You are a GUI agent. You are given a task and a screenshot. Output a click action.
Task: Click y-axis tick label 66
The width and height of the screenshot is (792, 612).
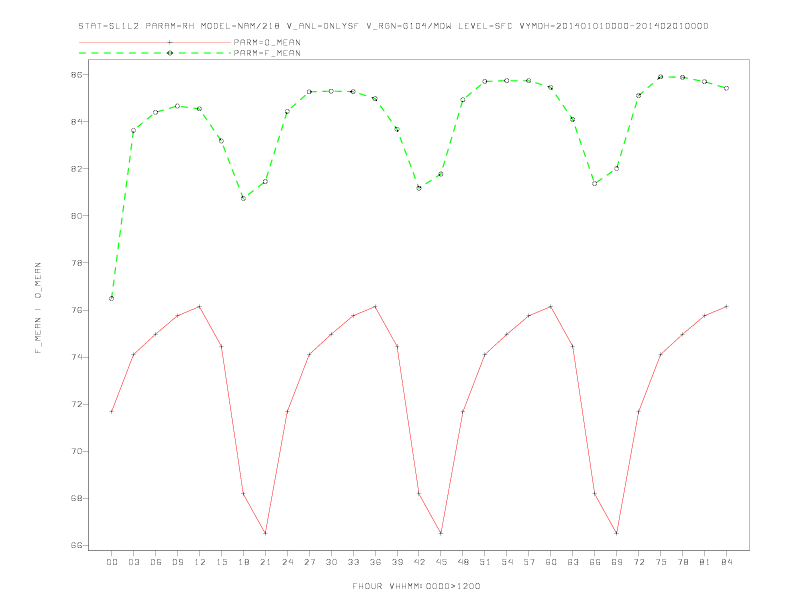click(76, 545)
